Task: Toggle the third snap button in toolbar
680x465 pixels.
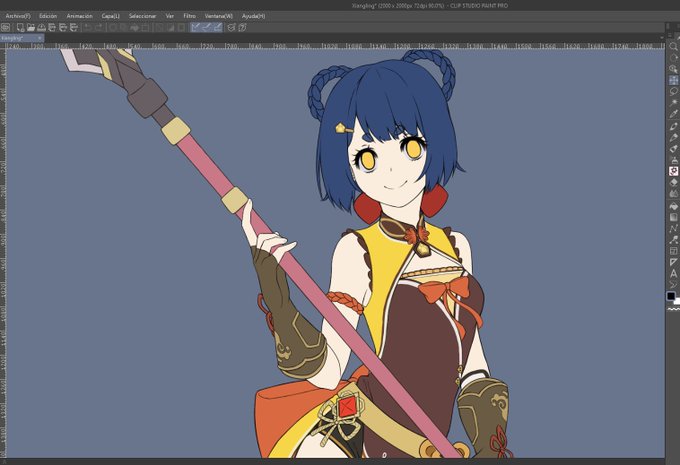Action: coord(218,28)
